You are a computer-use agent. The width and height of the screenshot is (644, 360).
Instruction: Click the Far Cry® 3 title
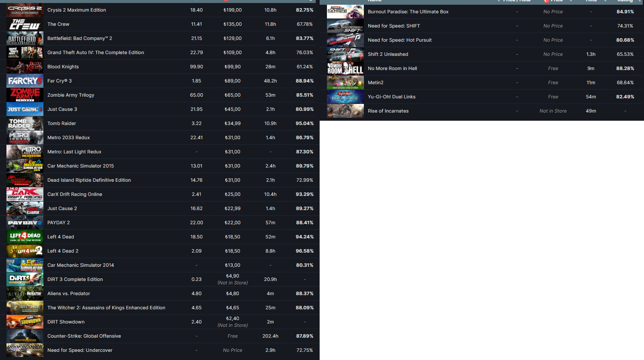(59, 81)
